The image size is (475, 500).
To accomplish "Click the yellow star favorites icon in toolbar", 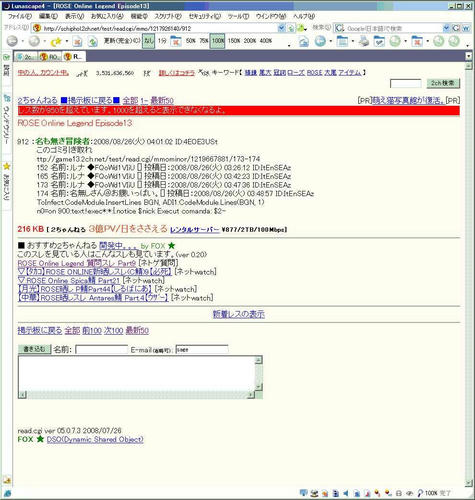I will click(x=56, y=41).
